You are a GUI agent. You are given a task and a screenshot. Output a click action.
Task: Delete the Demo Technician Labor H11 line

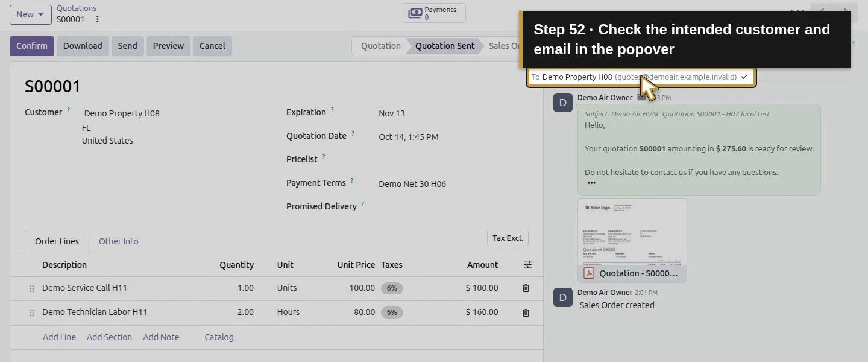pyautogui.click(x=526, y=313)
